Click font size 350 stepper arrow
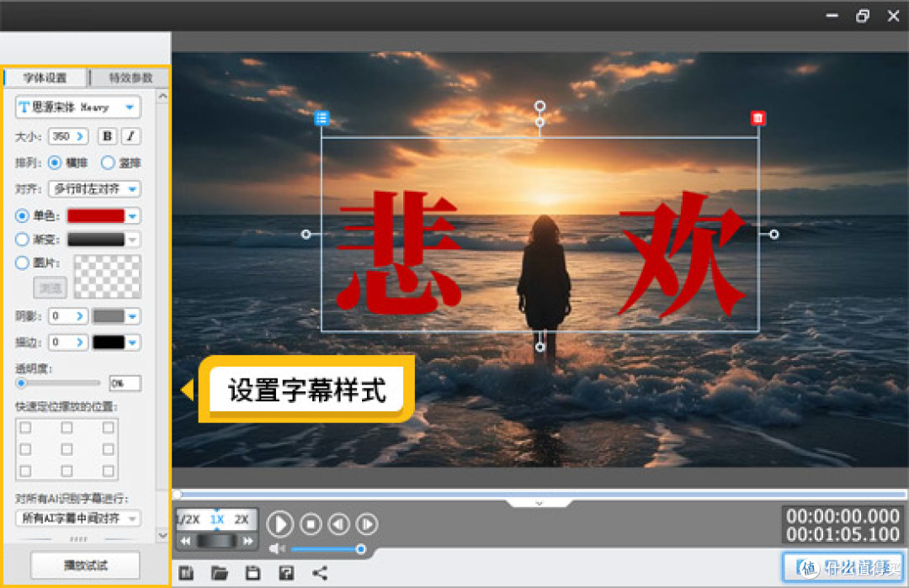The image size is (909, 588). 80,136
